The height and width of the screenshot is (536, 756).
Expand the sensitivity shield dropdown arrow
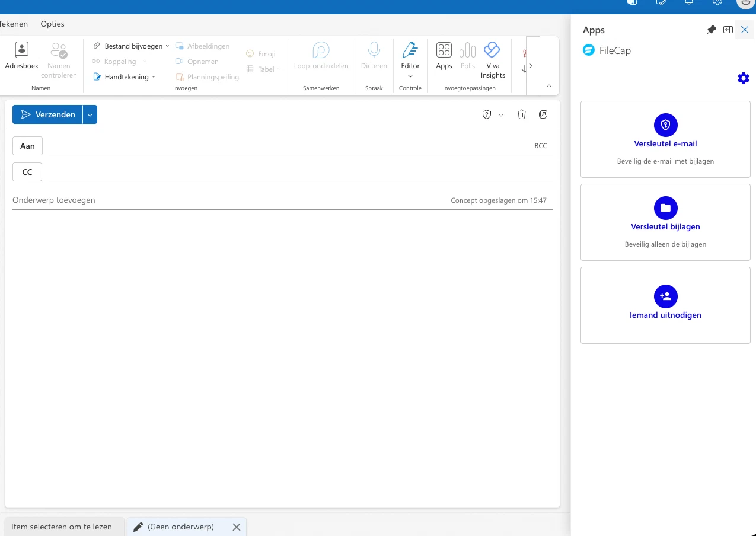(501, 115)
